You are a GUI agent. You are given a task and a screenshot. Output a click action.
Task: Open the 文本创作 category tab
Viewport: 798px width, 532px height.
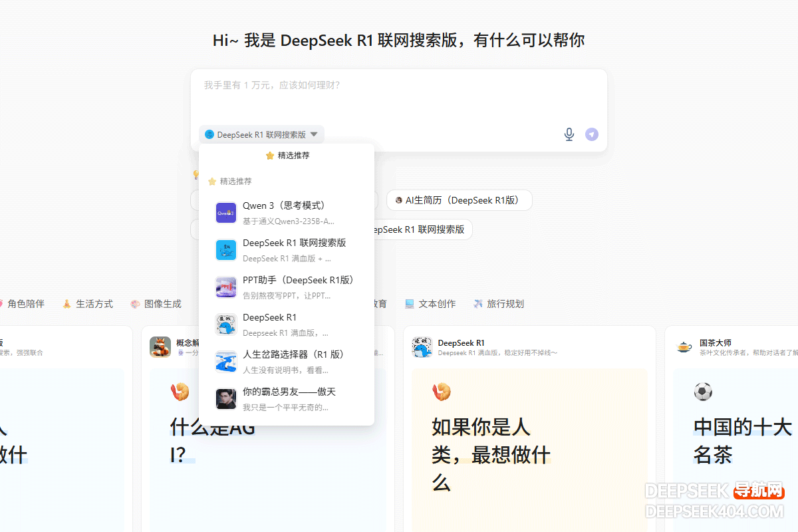click(x=430, y=304)
